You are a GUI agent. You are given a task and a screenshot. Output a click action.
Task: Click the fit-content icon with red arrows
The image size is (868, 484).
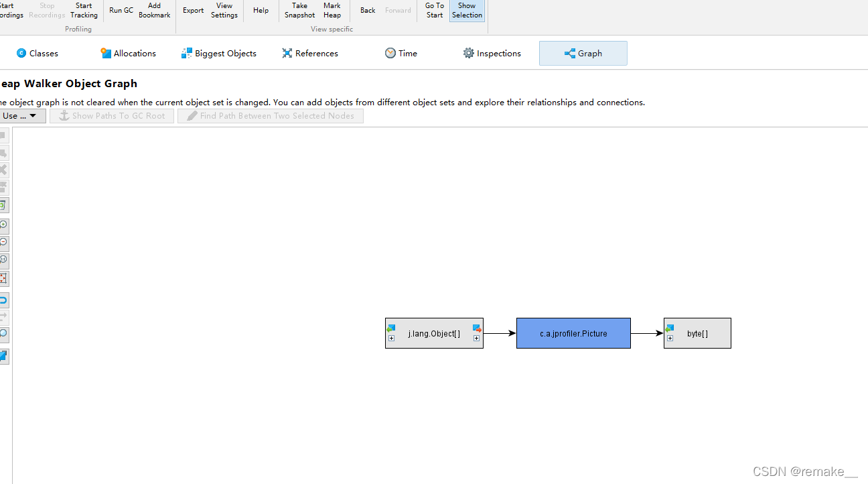3,278
